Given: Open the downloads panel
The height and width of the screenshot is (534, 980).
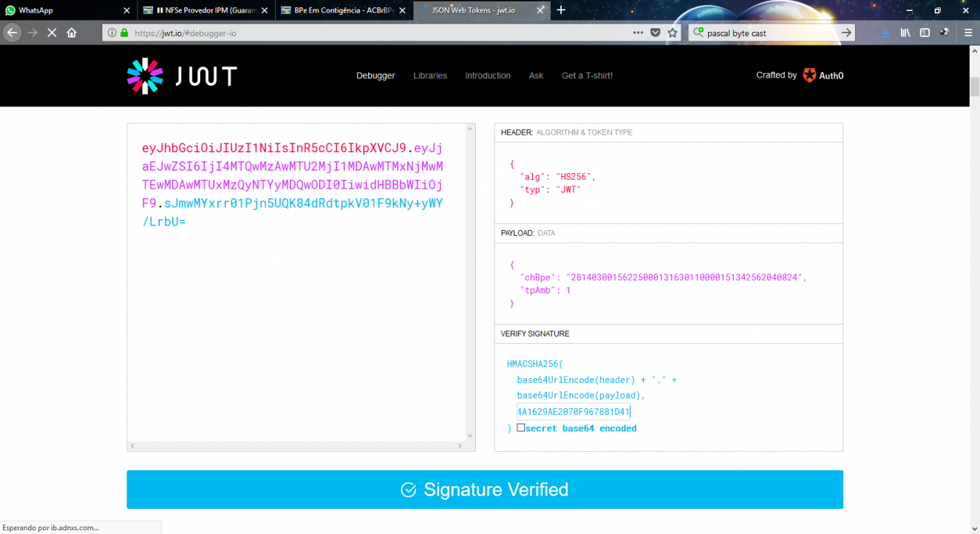Looking at the screenshot, I should [885, 33].
